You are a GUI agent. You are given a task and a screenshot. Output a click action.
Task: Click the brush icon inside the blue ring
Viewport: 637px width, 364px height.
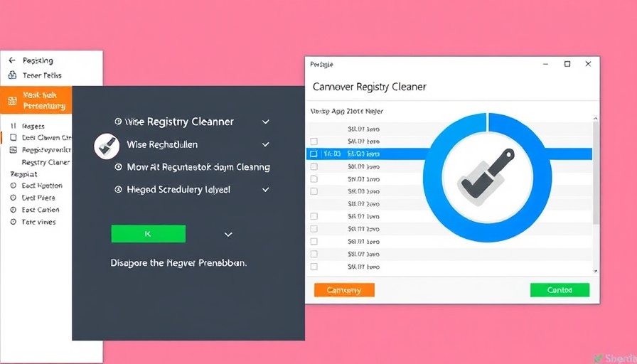tap(486, 178)
